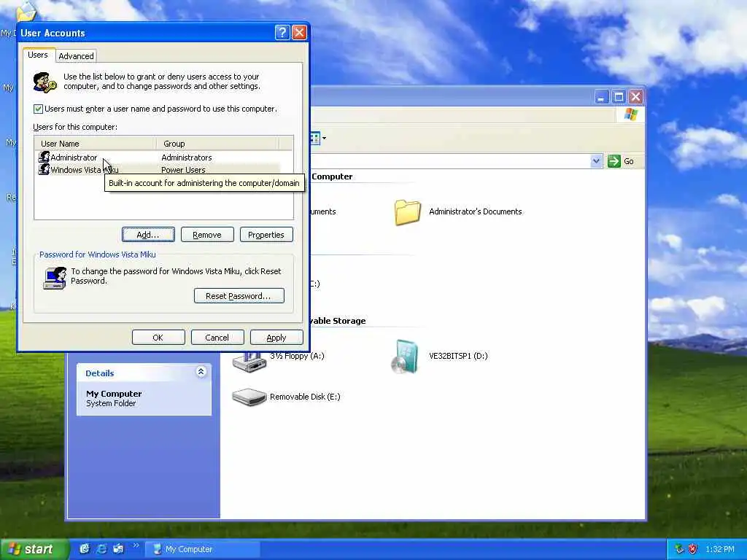Switch to the Users tab
Screen dimensions: 747x560
[x=38, y=55]
